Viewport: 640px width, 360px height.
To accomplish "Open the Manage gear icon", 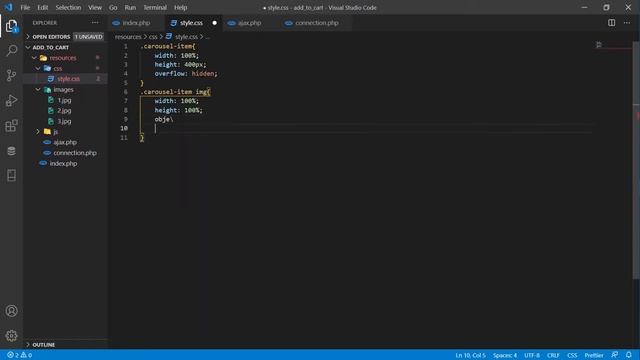I will tap(11, 336).
